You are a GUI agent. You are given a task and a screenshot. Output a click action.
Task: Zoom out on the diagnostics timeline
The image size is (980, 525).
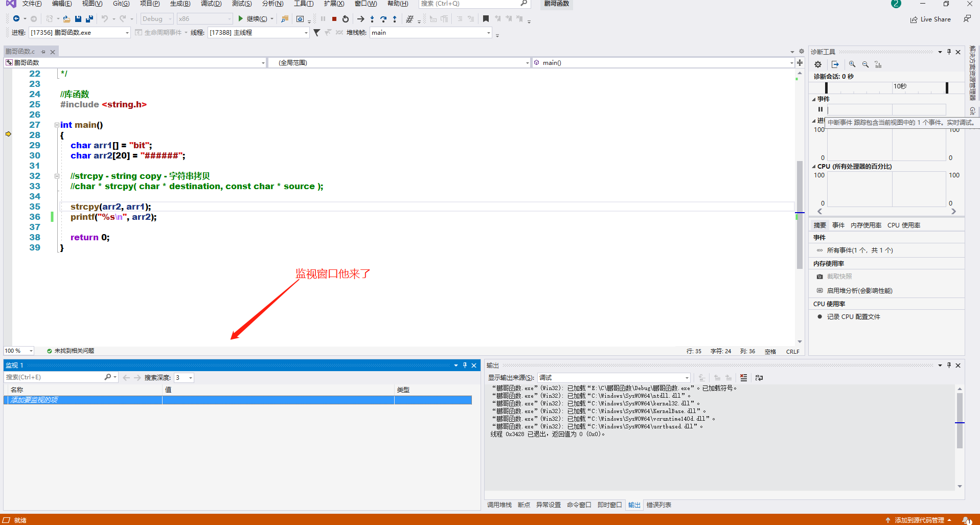click(x=865, y=64)
